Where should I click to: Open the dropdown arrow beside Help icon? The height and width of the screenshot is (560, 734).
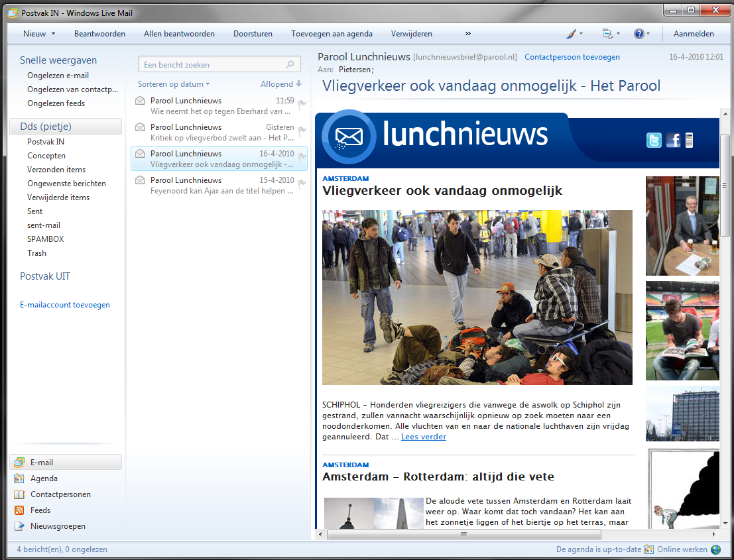tap(648, 34)
